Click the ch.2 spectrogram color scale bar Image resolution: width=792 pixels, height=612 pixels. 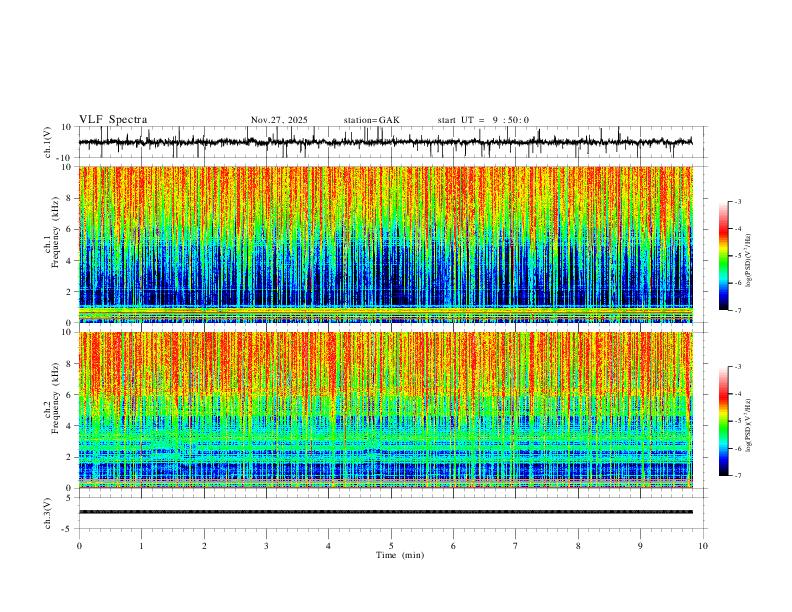(x=723, y=421)
